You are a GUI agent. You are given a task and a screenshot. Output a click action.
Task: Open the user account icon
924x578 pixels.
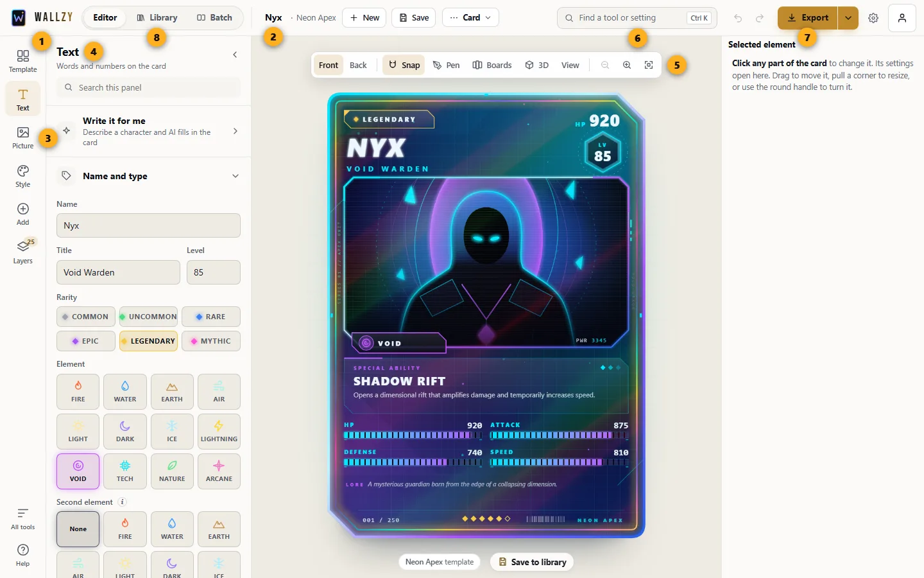coord(902,18)
